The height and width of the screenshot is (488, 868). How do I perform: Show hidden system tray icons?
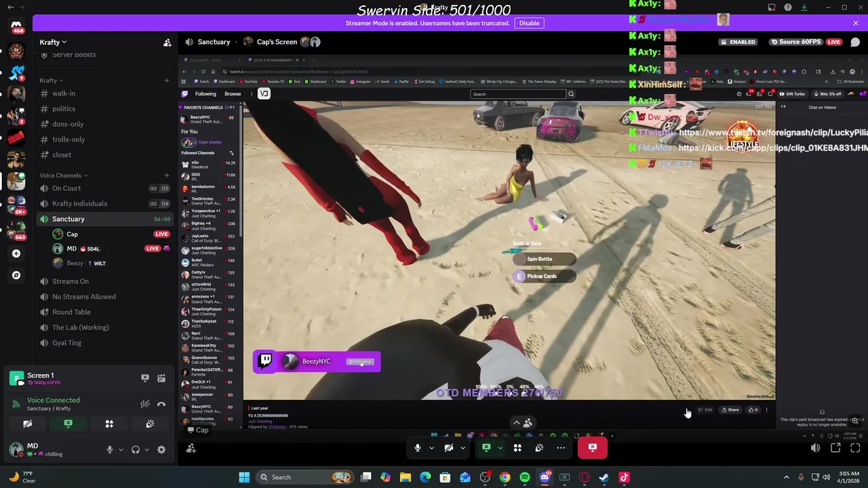click(787, 477)
